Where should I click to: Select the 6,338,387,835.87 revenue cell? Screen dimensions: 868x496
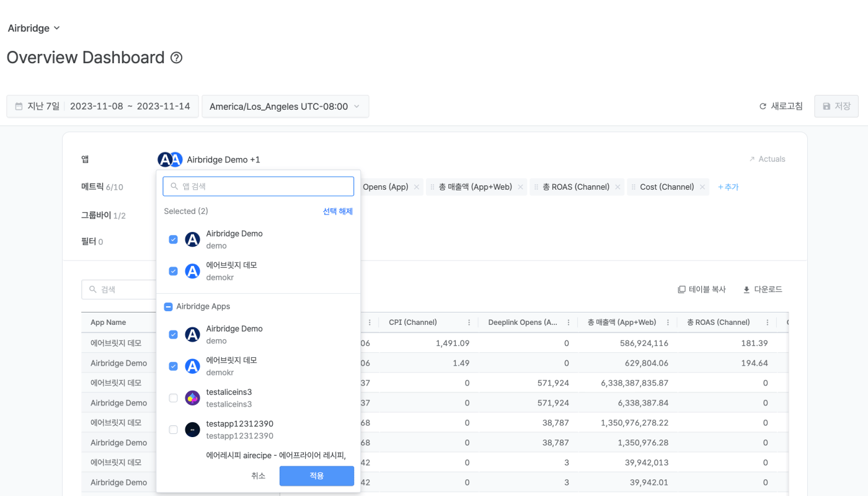[x=635, y=383]
